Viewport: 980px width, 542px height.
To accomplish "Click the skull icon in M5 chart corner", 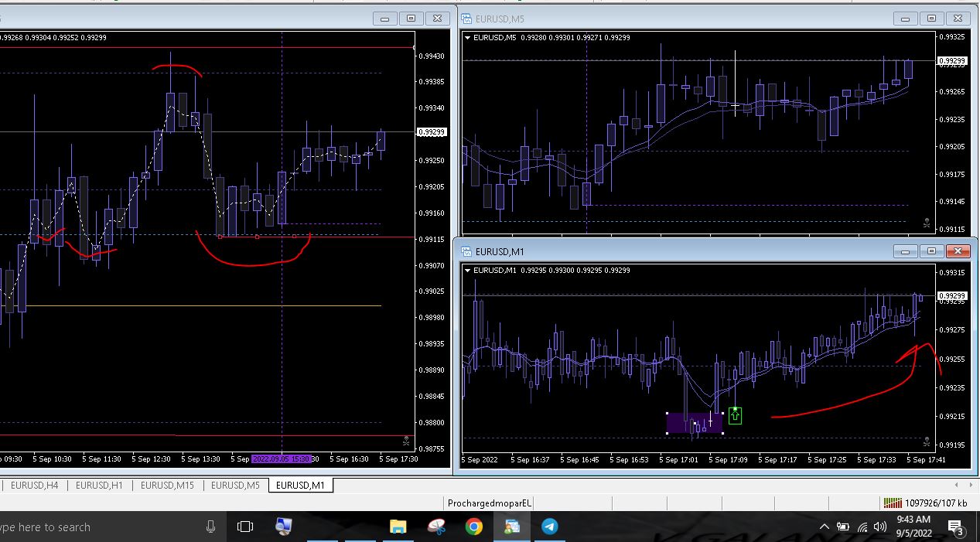I will (x=927, y=223).
